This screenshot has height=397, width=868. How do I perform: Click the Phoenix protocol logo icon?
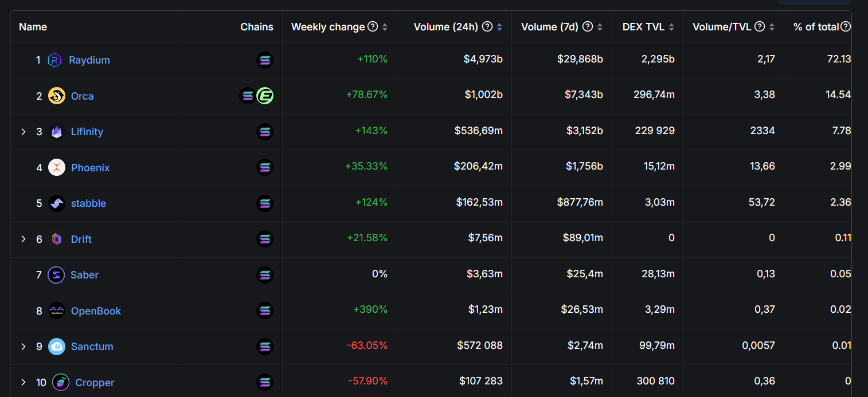tap(57, 167)
